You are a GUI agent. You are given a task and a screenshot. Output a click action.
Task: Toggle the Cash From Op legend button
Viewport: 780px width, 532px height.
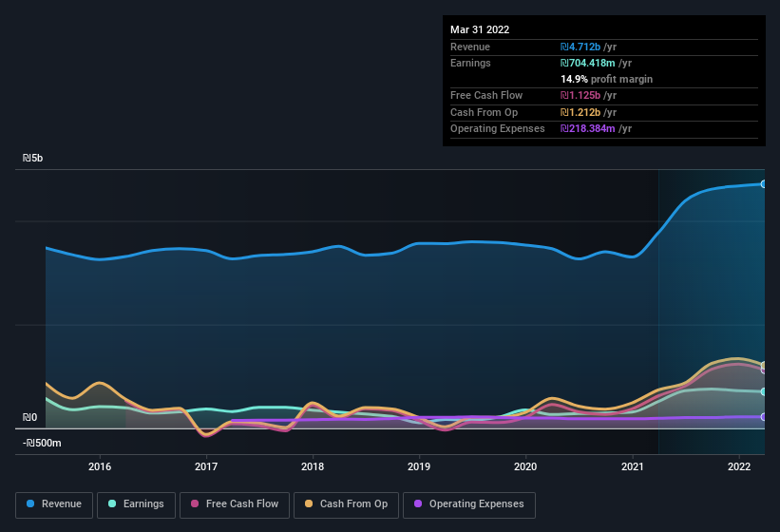pos(346,504)
